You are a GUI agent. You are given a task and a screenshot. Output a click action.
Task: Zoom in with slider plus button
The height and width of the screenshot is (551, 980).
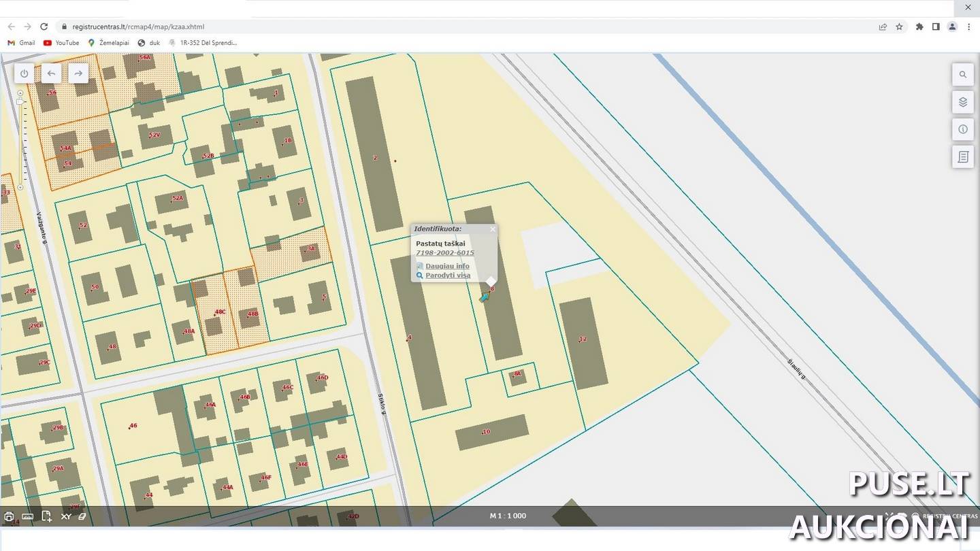[x=20, y=93]
